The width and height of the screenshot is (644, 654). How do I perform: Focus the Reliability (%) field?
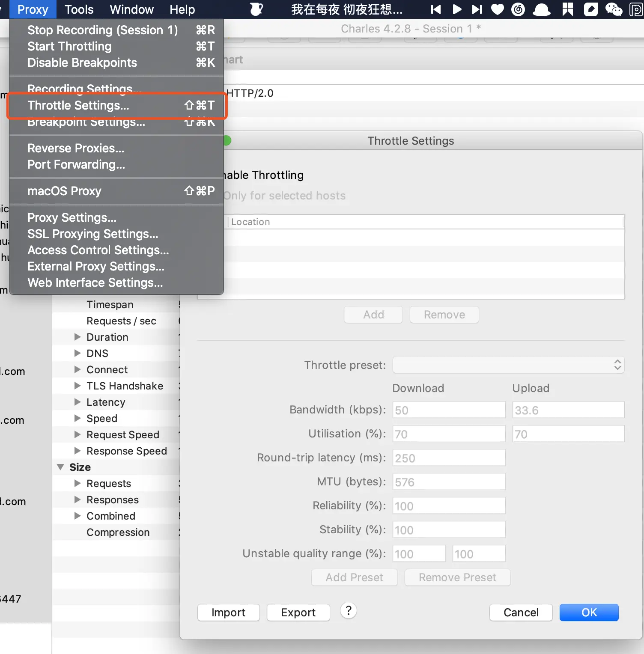449,505
